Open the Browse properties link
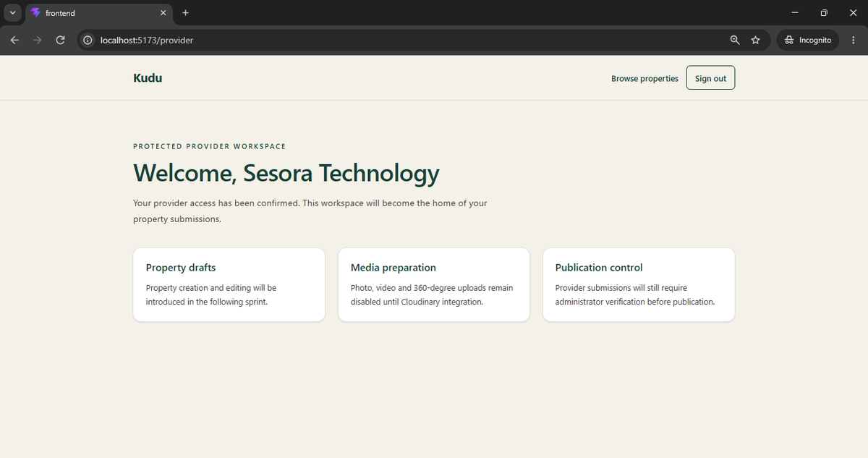Image resolution: width=868 pixels, height=458 pixels. 644,79
